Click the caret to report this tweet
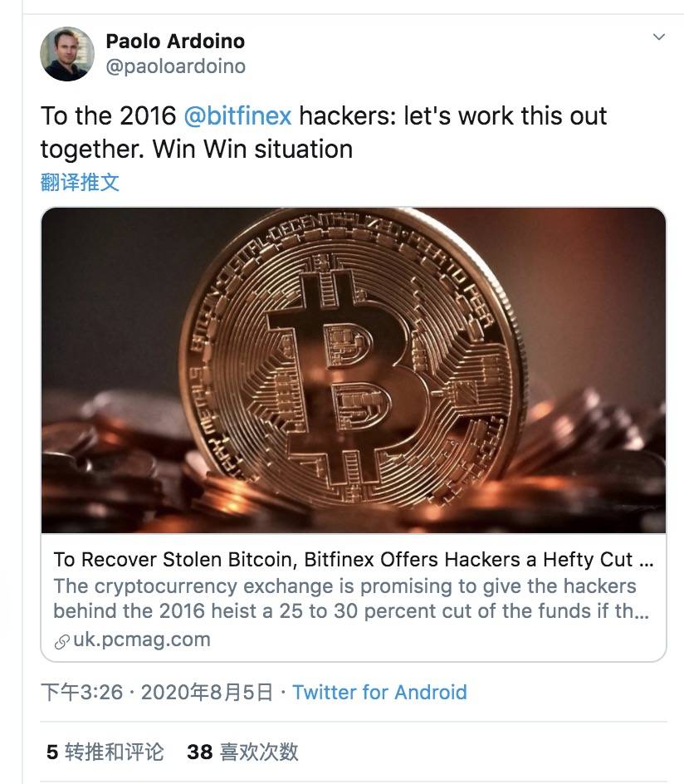The image size is (684, 784). pos(660,37)
